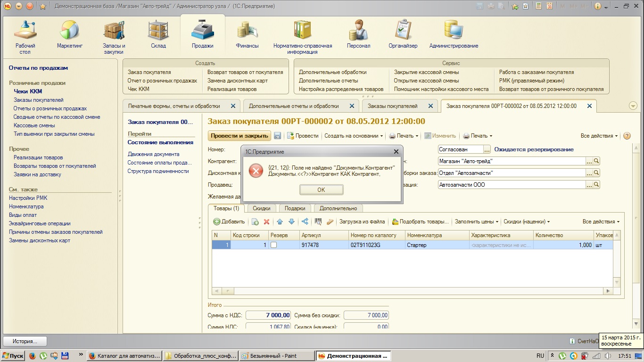Open the Рабочий стол section

pyautogui.click(x=25, y=37)
